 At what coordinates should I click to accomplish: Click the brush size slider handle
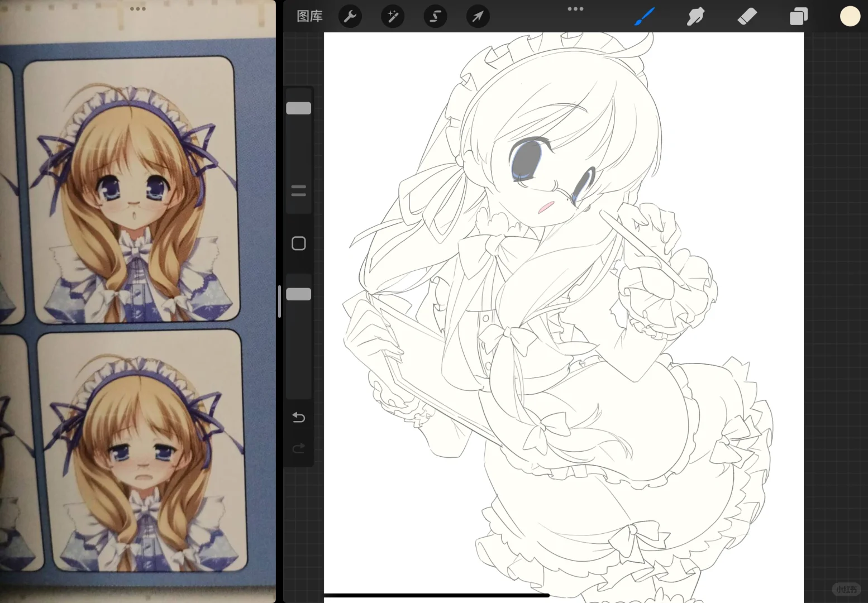point(299,108)
